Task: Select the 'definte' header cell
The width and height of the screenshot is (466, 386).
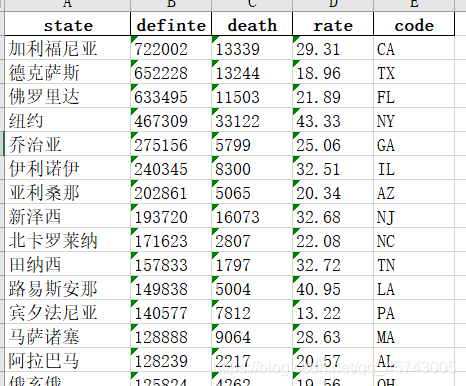Action: pyautogui.click(x=171, y=24)
